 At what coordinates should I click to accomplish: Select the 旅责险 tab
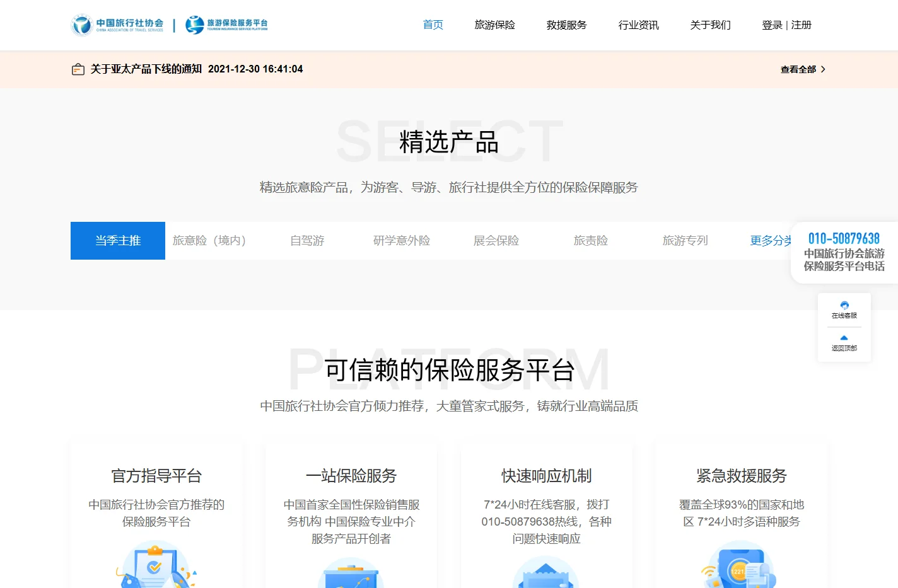591,241
